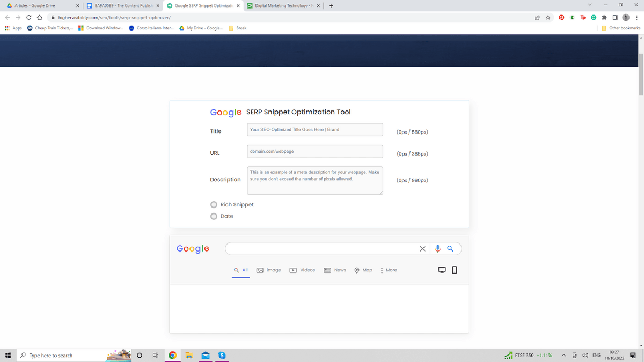The image size is (644, 362).
Task: Select the Date option
Action: pos(214,216)
